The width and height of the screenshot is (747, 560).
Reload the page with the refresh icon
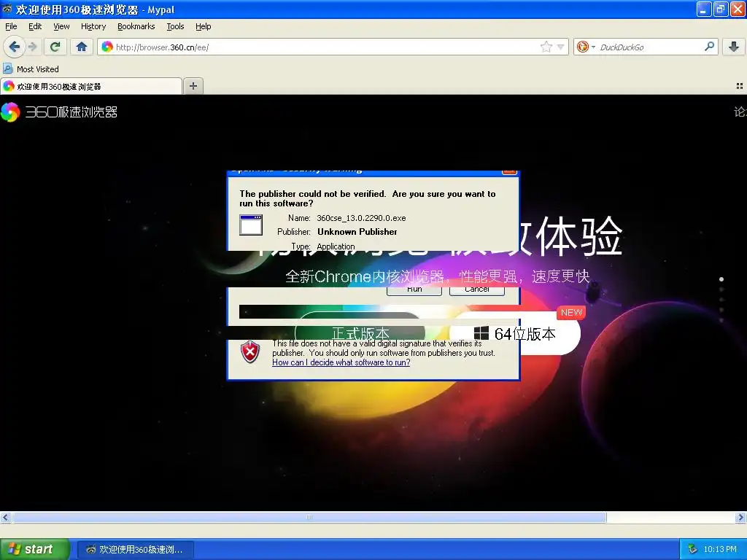(x=55, y=47)
